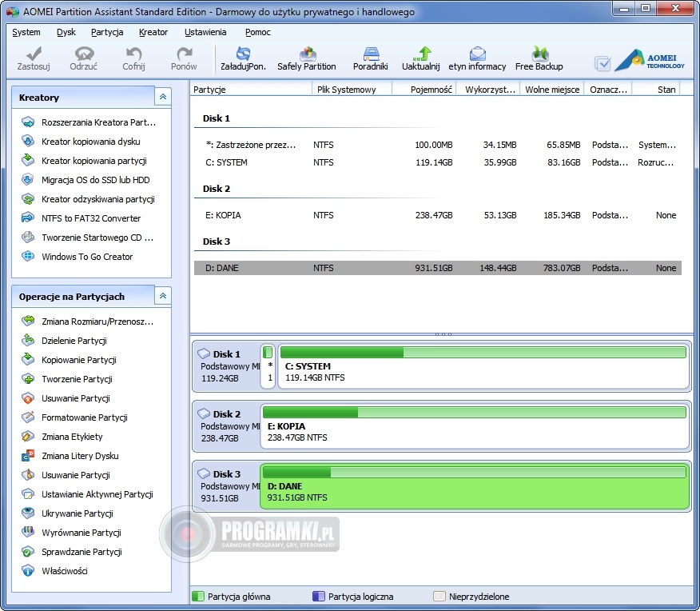Launch Rozszerzania Kreatora Partycji wizard
700x611 pixels.
pyautogui.click(x=89, y=122)
